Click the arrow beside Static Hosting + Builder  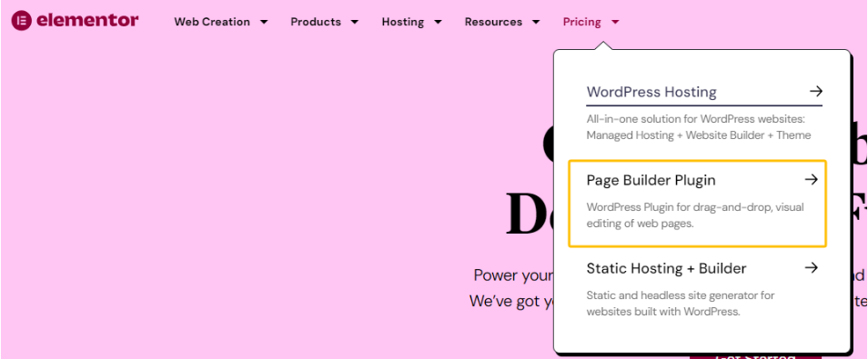click(x=811, y=268)
